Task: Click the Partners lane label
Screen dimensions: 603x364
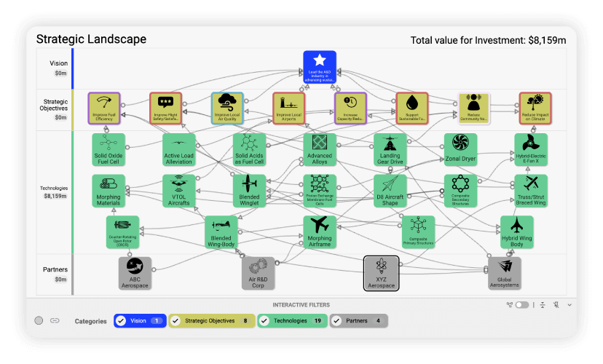Action: click(55, 269)
